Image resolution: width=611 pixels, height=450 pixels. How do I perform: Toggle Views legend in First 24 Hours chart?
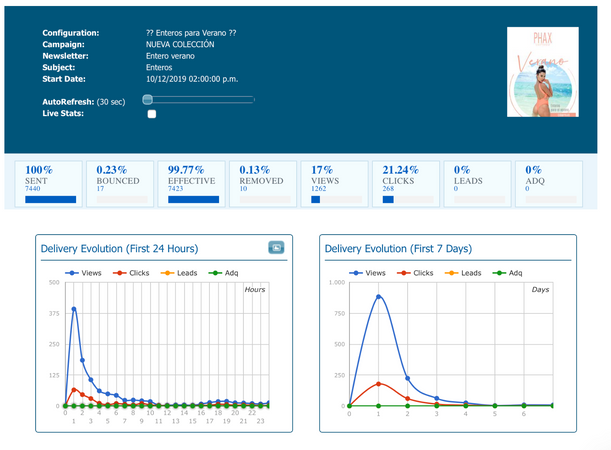point(86,273)
